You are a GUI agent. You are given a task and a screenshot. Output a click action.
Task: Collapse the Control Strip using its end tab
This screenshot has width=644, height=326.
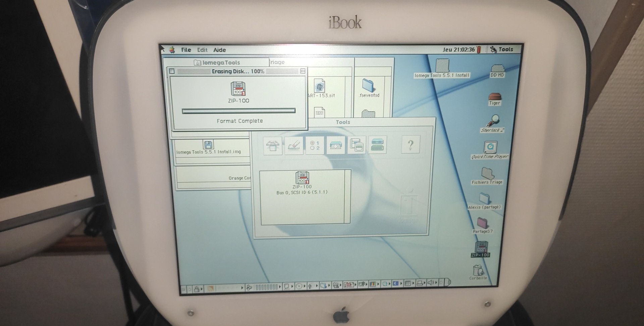click(x=447, y=282)
